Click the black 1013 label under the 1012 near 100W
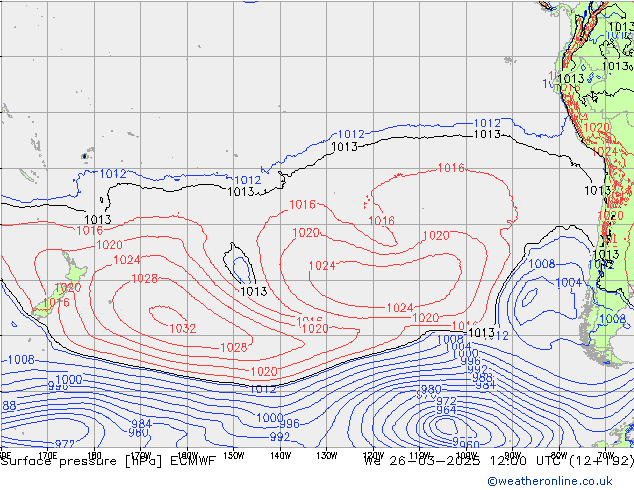 pos(487,134)
